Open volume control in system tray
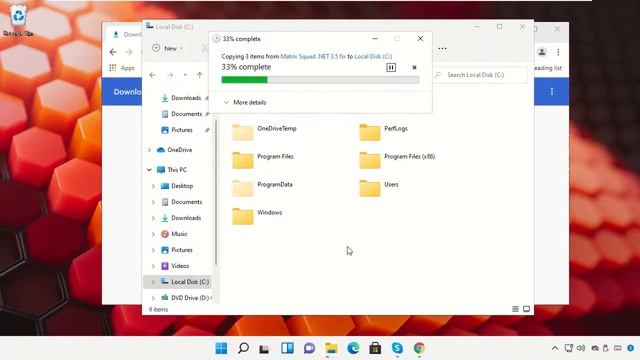The image size is (640, 360). pyautogui.click(x=581, y=348)
